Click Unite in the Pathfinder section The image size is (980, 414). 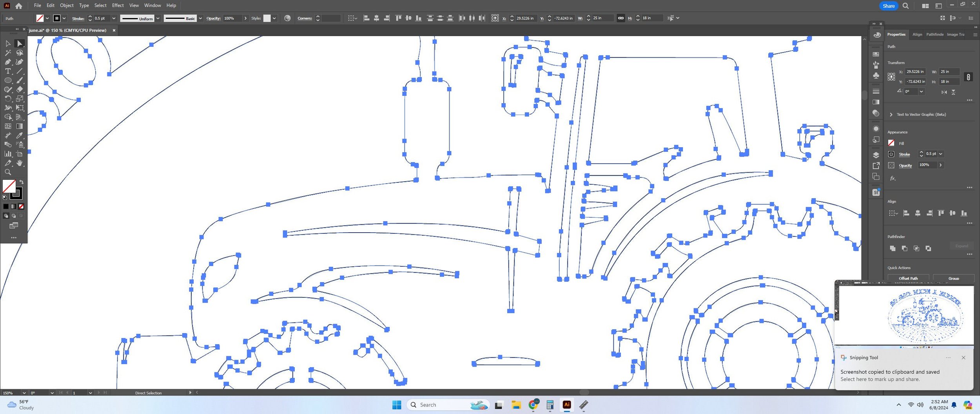tap(893, 248)
